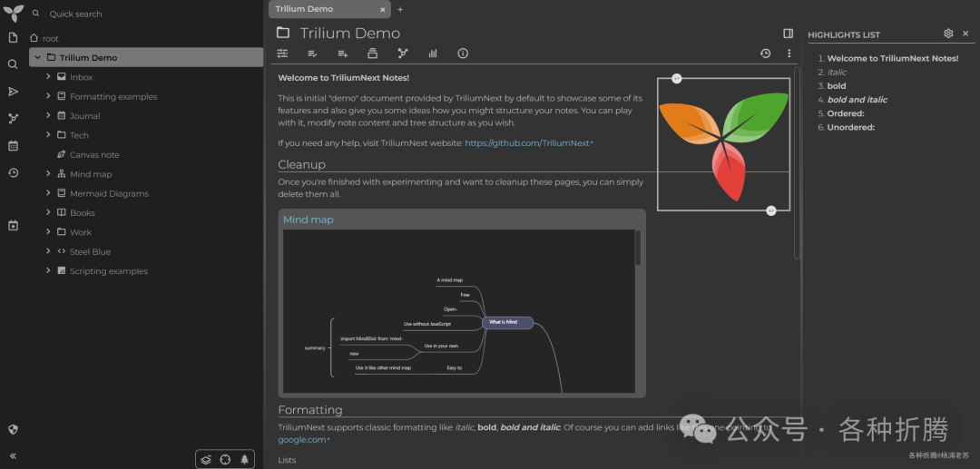Open today's journal note icon
The height and width of the screenshot is (469, 980).
pyautogui.click(x=13, y=226)
